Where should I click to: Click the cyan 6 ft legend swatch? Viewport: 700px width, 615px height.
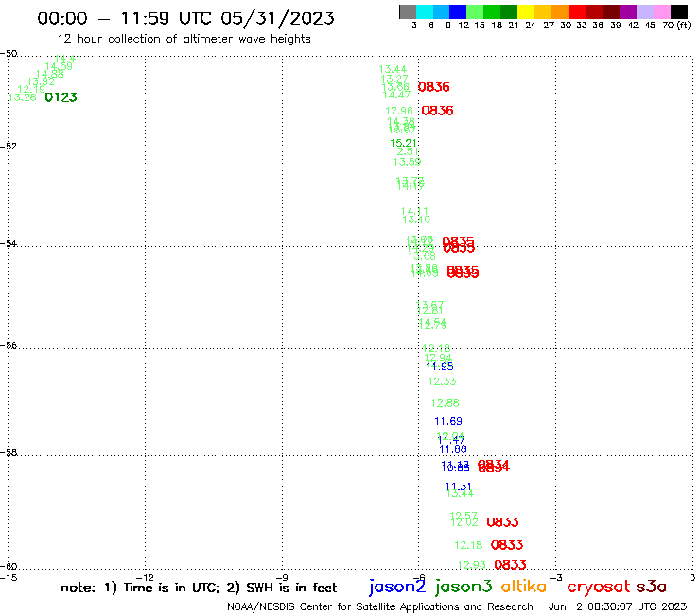424,12
